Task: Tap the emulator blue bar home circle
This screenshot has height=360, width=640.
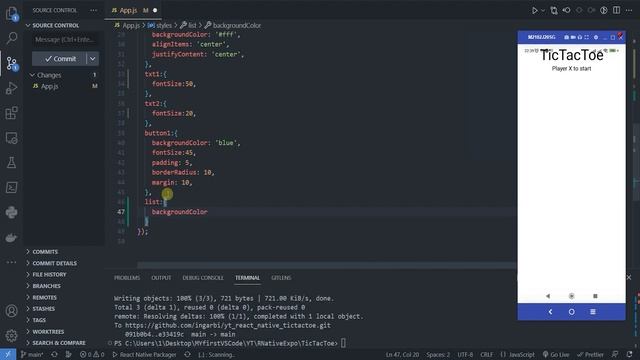Action: click(571, 312)
